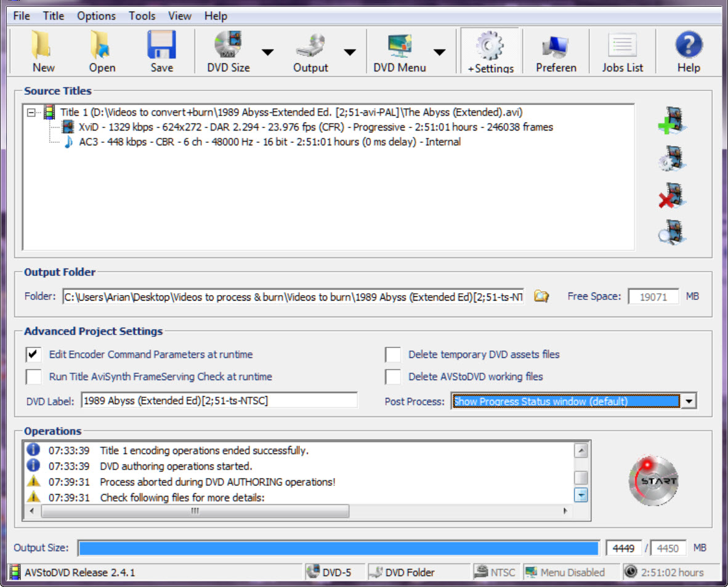Screen dimensions: 728x587
Task: Click the Operations log scroll down arrow
Action: [581, 495]
